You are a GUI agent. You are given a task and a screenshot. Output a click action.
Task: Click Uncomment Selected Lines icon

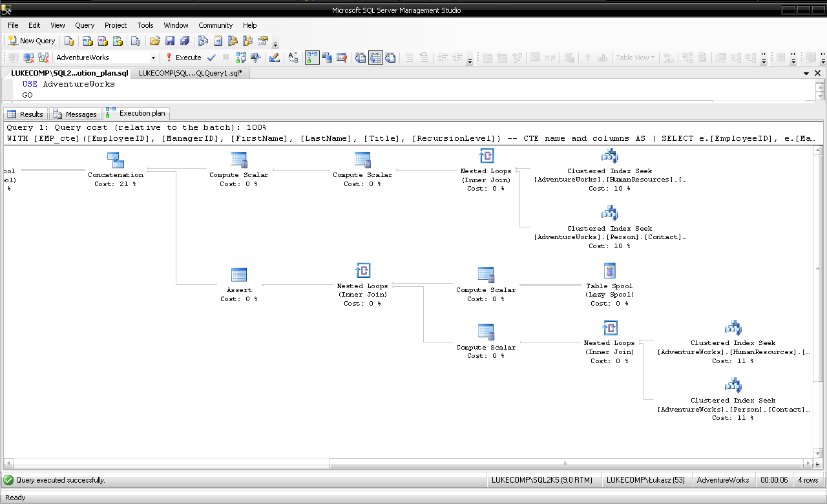(x=424, y=58)
